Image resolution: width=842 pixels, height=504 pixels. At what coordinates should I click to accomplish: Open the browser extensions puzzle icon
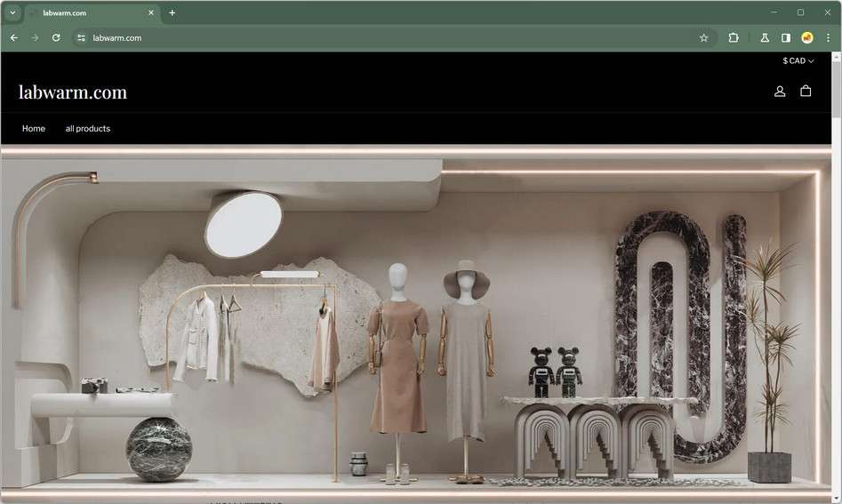click(x=734, y=37)
